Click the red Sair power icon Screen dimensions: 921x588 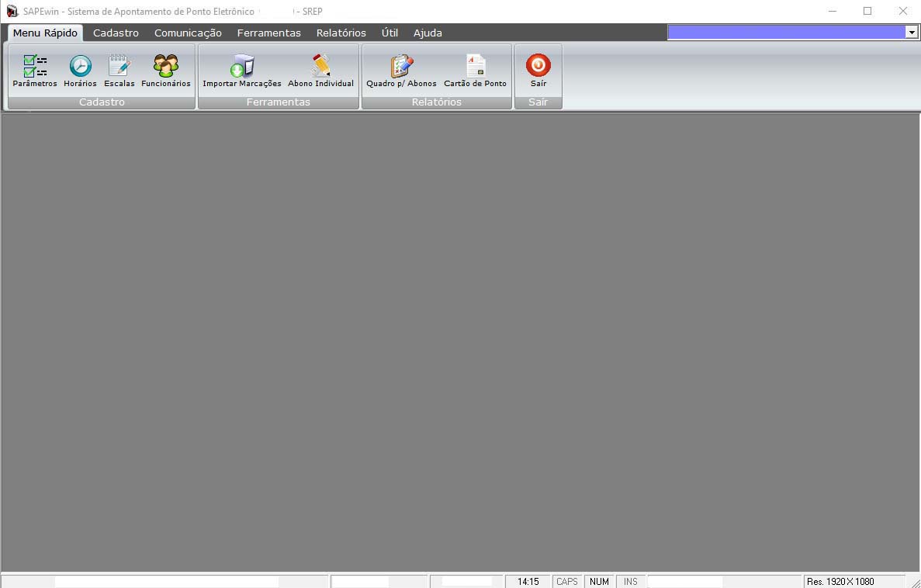[x=538, y=65]
